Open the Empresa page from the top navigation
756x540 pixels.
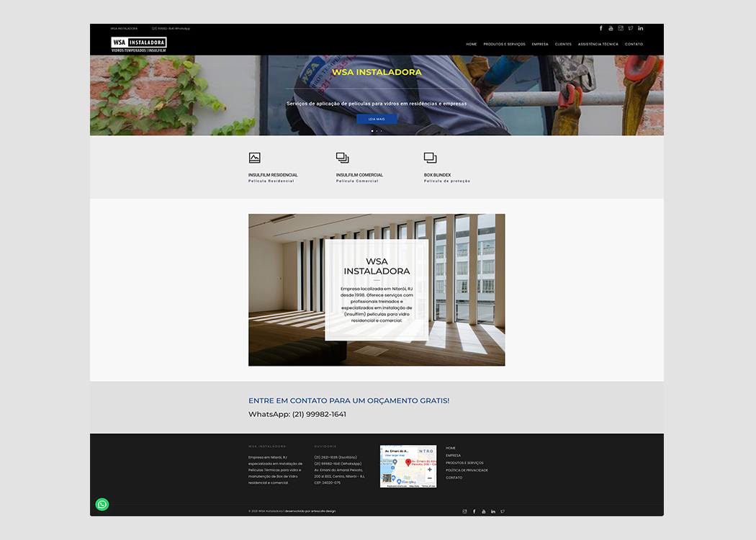pyautogui.click(x=540, y=45)
